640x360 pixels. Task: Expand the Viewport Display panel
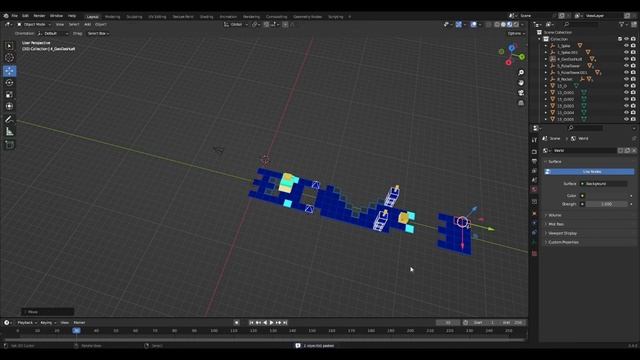pos(562,233)
